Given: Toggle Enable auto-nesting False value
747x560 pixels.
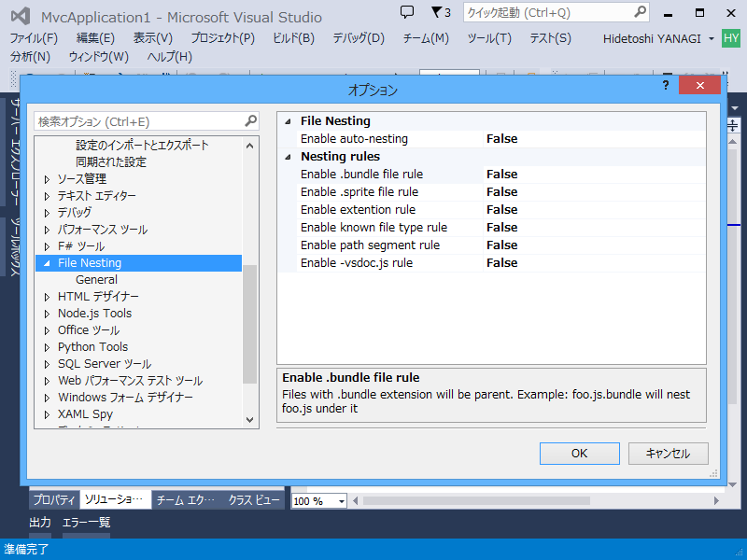Looking at the screenshot, I should pyautogui.click(x=594, y=138).
